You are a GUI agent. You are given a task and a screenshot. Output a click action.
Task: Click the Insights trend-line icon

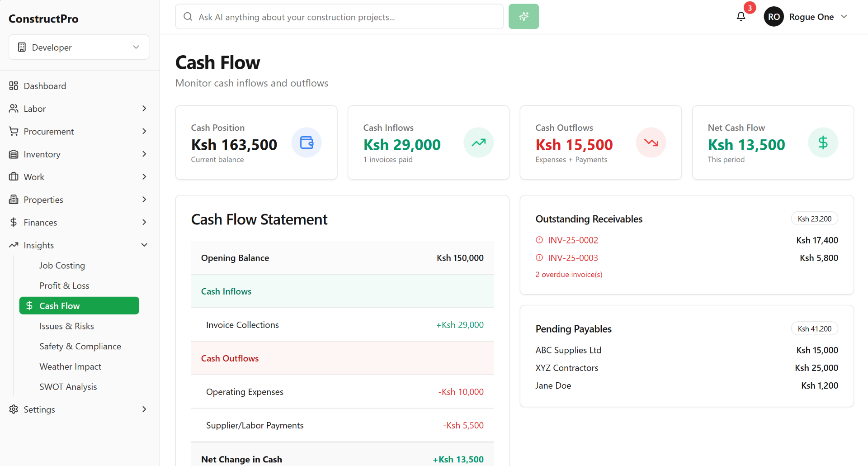[x=14, y=245]
